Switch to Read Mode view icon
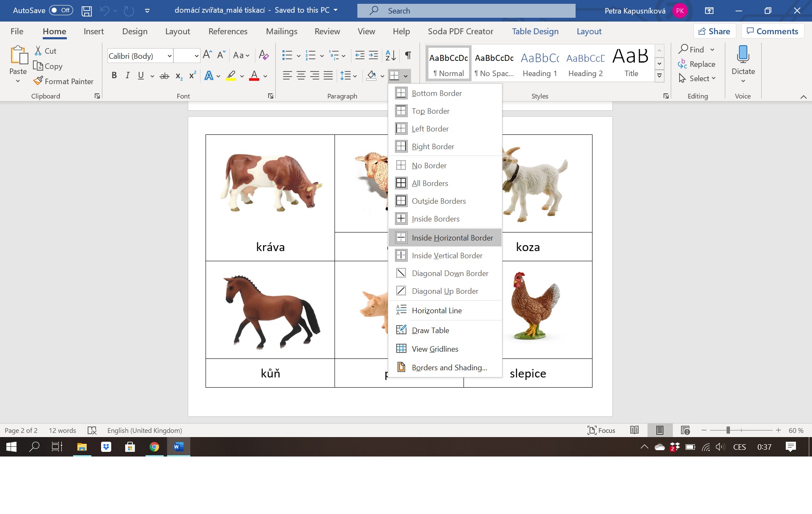 pos(634,430)
